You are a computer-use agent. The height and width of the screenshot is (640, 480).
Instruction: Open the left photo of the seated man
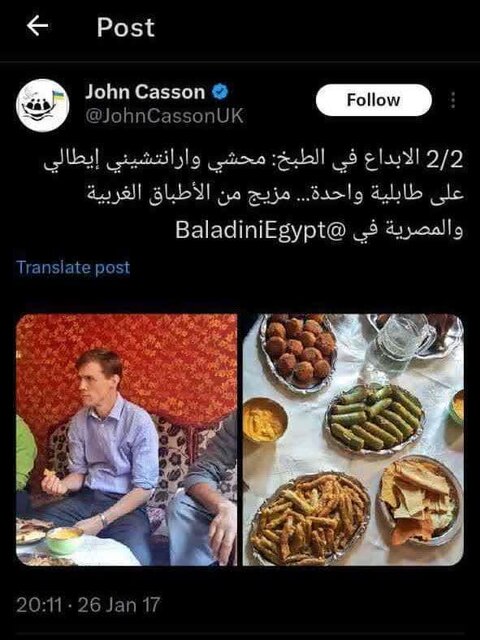127,440
